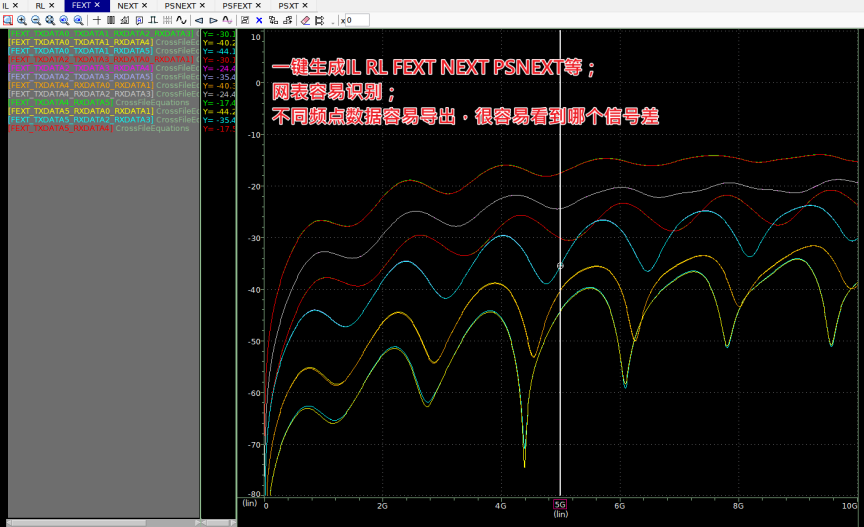Click the zoom in magnifier icon
This screenshot has height=527, width=864.
[x=22, y=20]
